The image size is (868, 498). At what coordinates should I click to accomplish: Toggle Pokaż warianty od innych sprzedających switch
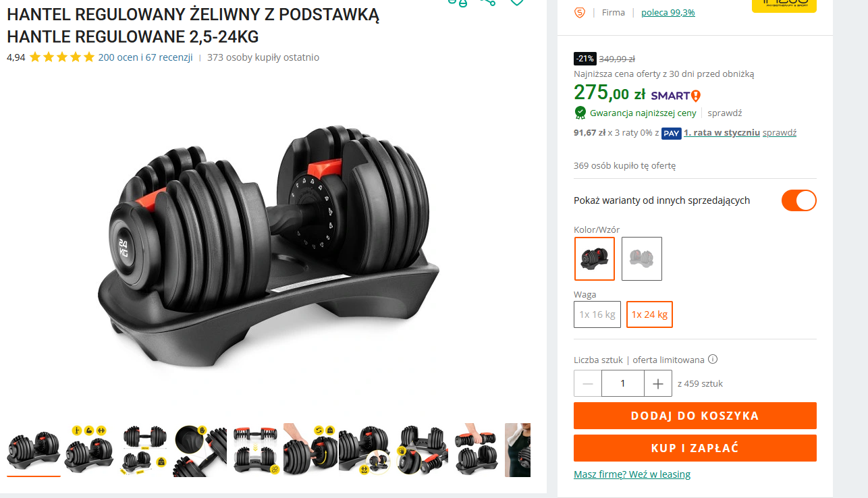pos(799,200)
